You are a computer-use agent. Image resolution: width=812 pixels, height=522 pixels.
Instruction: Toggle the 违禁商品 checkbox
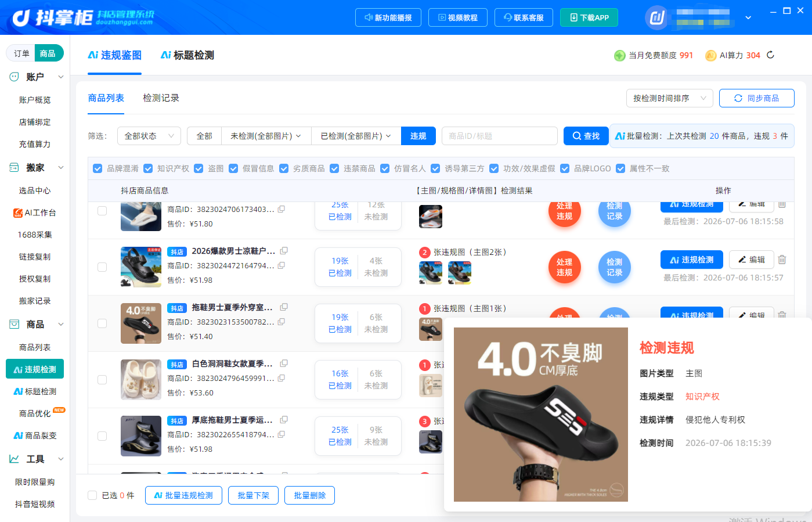(x=334, y=168)
